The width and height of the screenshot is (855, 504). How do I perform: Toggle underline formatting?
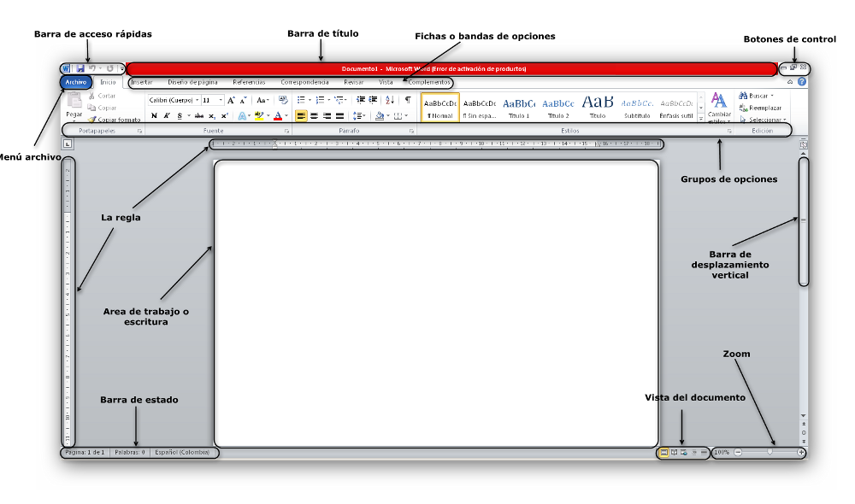(x=180, y=115)
